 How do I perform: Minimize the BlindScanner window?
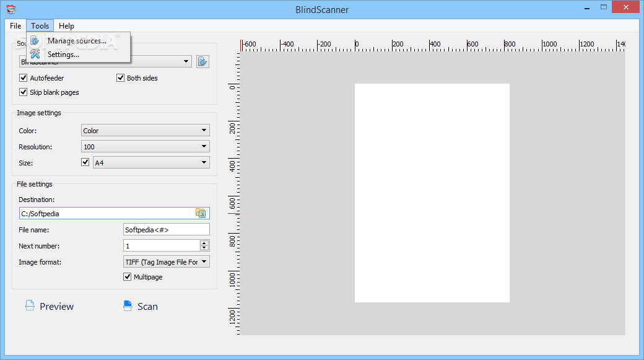coord(587,7)
